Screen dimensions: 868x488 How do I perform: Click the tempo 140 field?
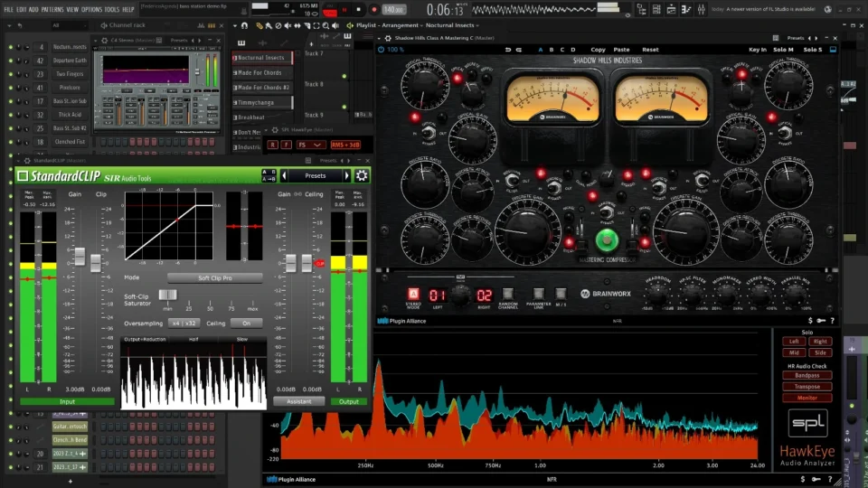tap(393, 9)
